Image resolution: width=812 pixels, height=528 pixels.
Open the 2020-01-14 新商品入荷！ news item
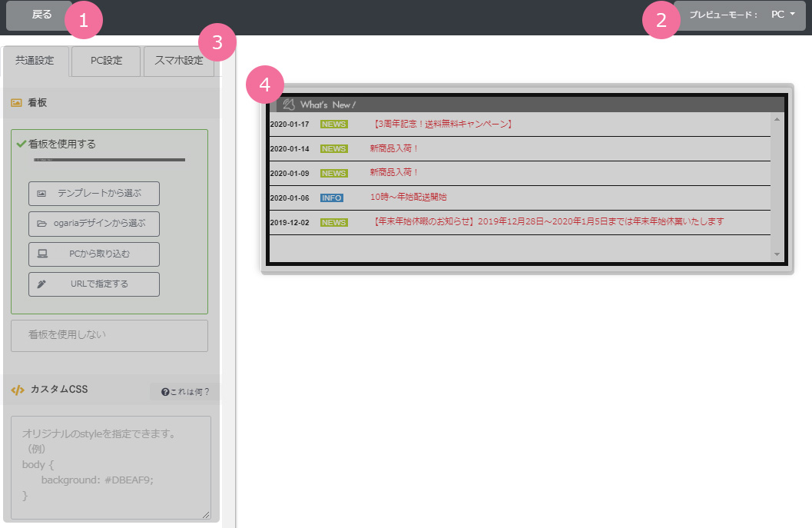[393, 148]
